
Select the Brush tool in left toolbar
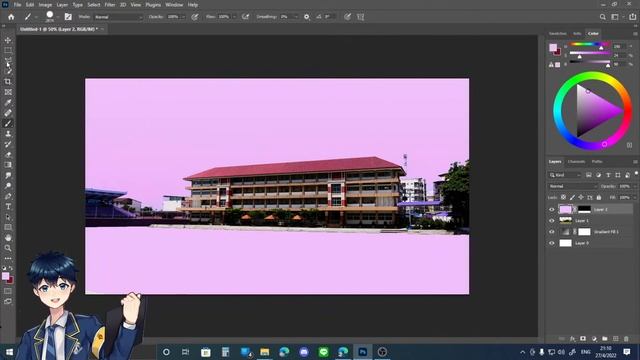point(8,123)
